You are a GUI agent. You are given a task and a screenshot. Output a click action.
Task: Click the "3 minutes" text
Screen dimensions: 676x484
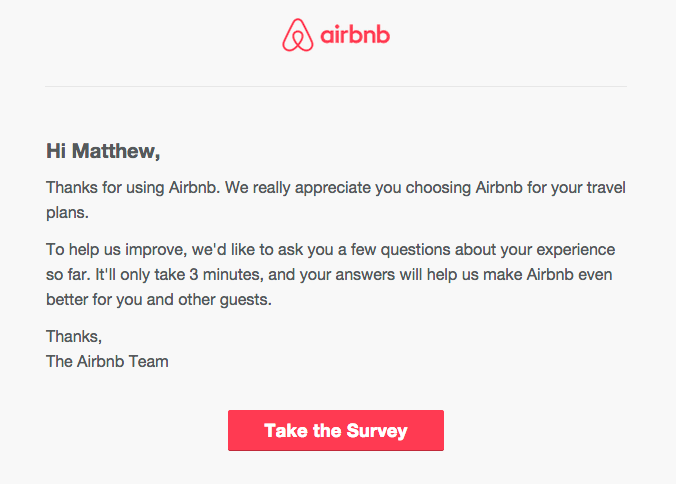pos(226,275)
